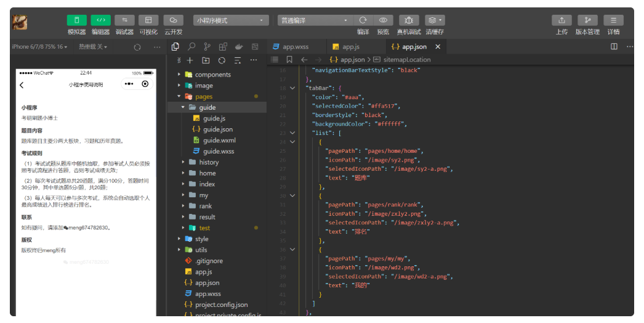Click the editor bookmark icon
Screen dimensions: 644x323
click(x=289, y=60)
